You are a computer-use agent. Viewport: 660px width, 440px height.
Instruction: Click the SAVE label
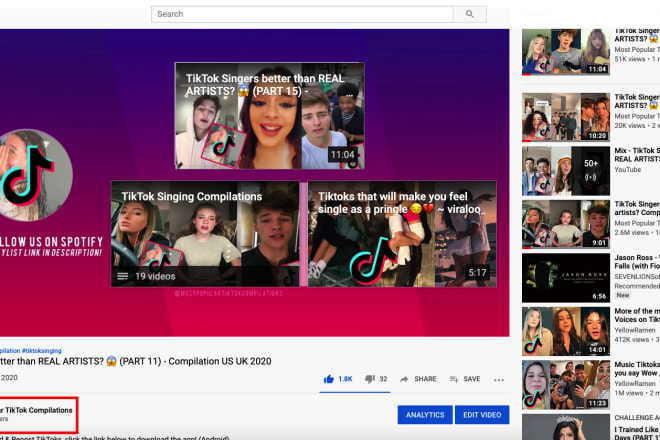tap(472, 379)
